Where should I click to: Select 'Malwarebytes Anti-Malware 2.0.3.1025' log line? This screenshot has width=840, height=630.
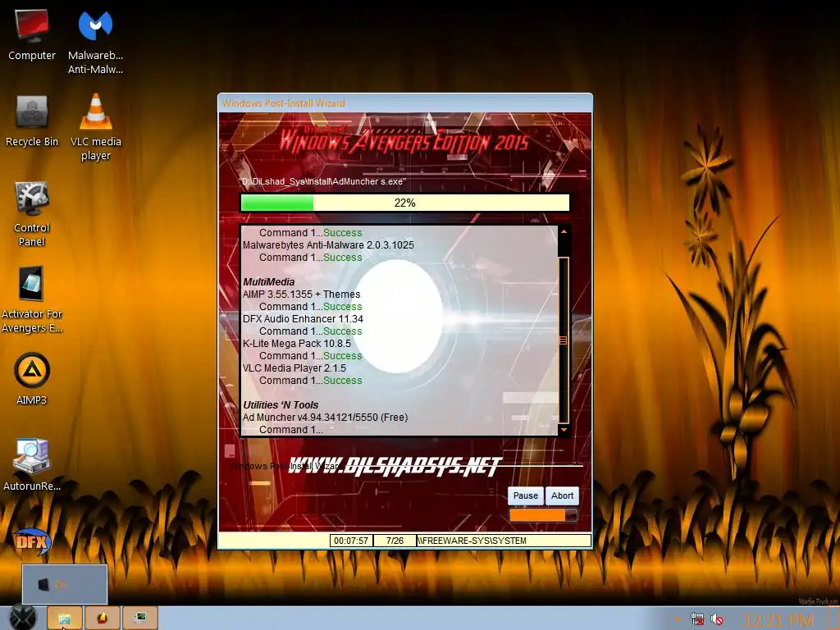point(328,244)
